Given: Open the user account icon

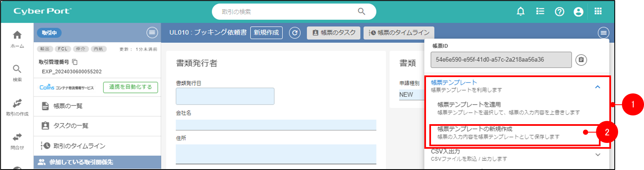Looking at the screenshot, I should [x=578, y=12].
